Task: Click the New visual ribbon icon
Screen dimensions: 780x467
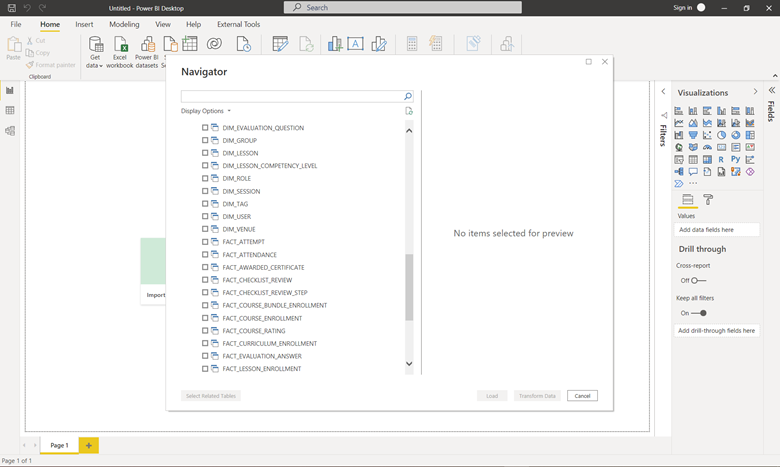Action: (335, 44)
